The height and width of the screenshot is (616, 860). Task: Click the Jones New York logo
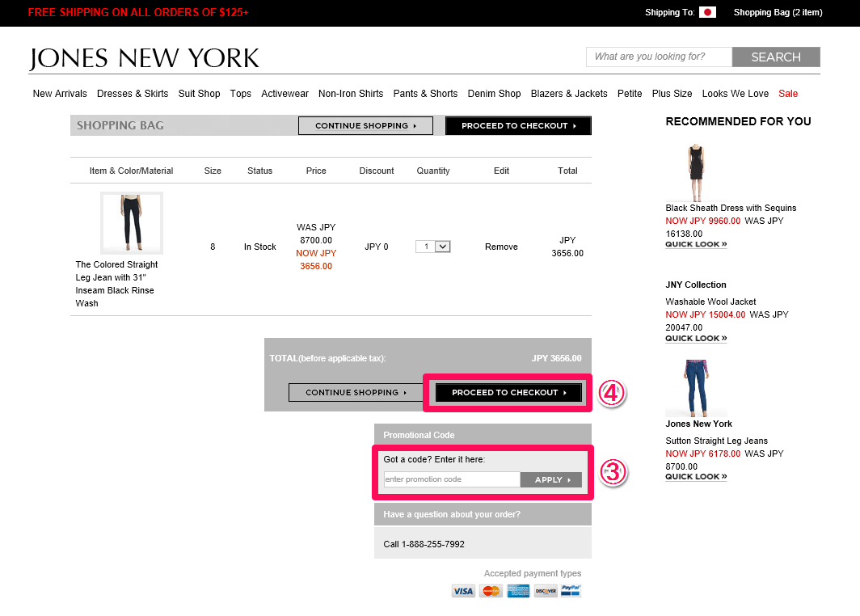point(144,59)
